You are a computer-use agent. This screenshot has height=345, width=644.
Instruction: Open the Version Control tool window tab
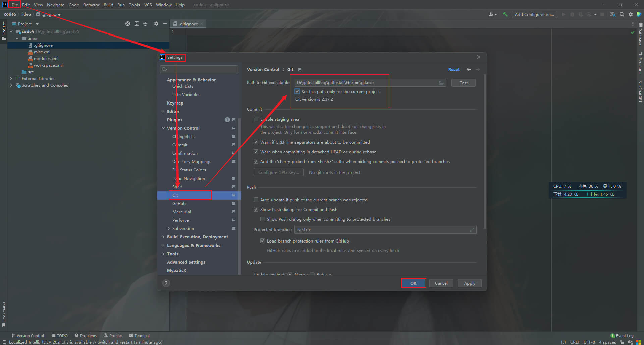coord(28,335)
